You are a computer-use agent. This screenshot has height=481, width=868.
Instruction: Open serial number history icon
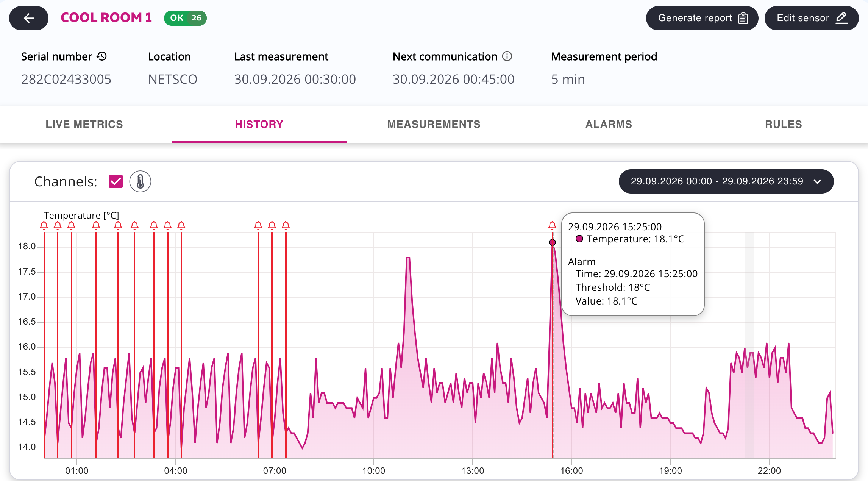tap(102, 56)
